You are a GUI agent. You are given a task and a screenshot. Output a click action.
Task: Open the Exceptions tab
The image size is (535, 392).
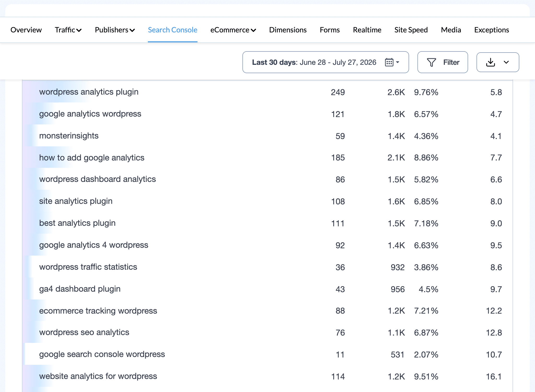[492, 30]
